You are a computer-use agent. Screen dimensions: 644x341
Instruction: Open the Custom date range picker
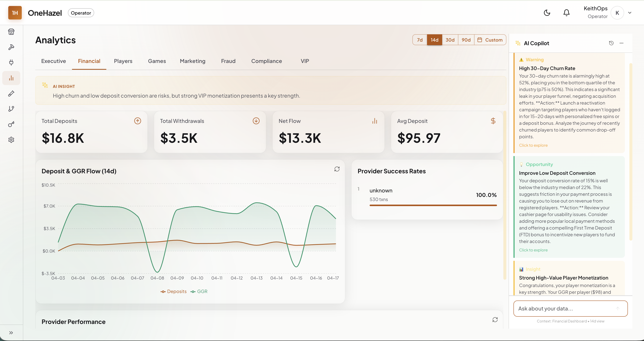point(490,40)
